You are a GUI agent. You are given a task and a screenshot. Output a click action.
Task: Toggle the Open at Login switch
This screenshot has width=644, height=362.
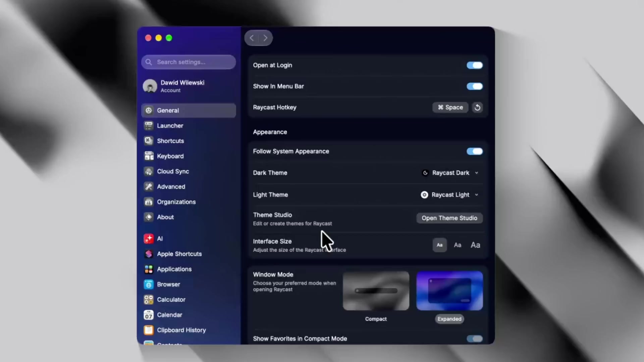(475, 65)
